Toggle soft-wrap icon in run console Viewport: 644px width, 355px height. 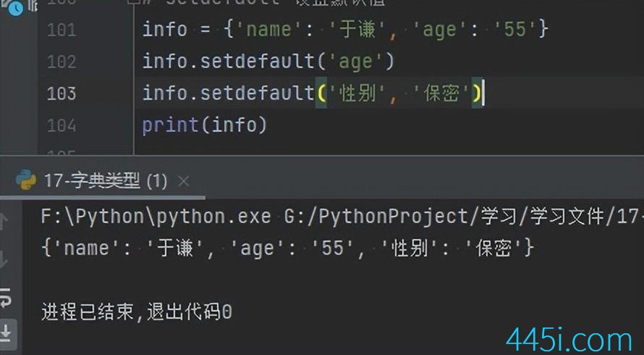click(x=7, y=296)
